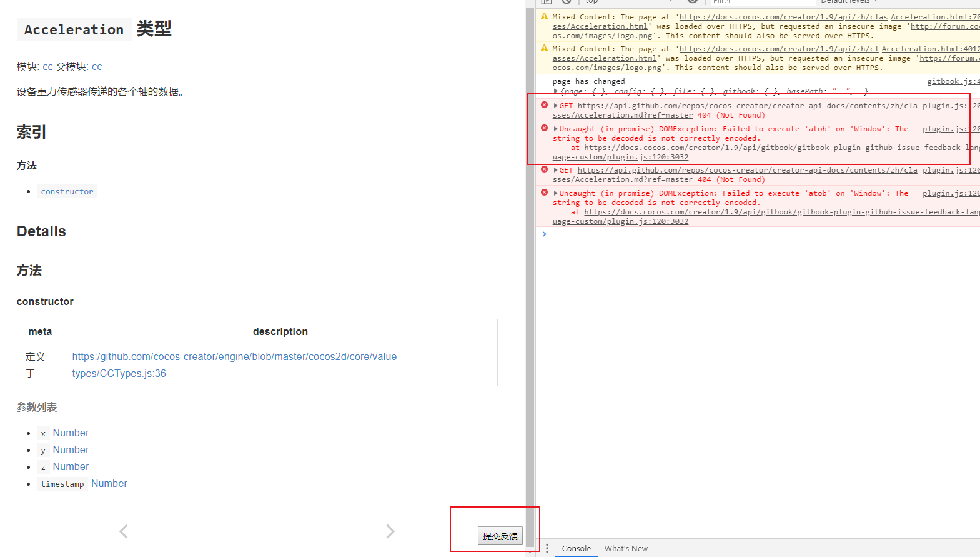Open the cc link after 父模块

97,67
